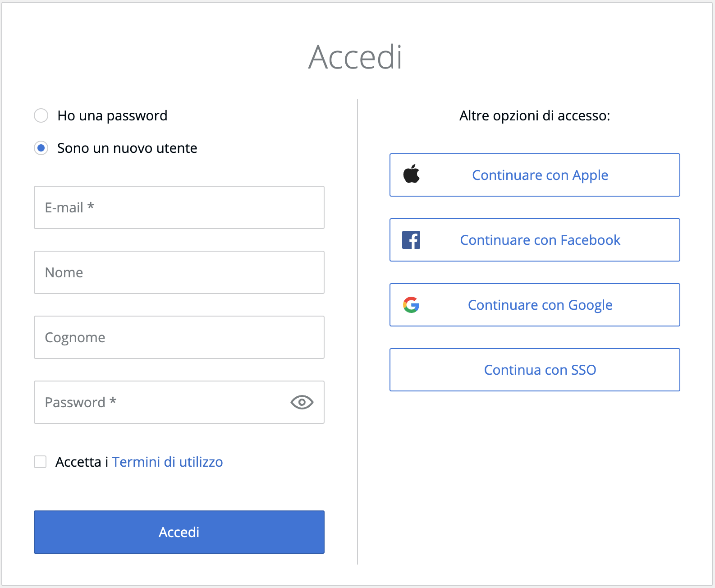This screenshot has width=715, height=588.
Task: Focus the Password input field
Action: pyautogui.click(x=162, y=402)
